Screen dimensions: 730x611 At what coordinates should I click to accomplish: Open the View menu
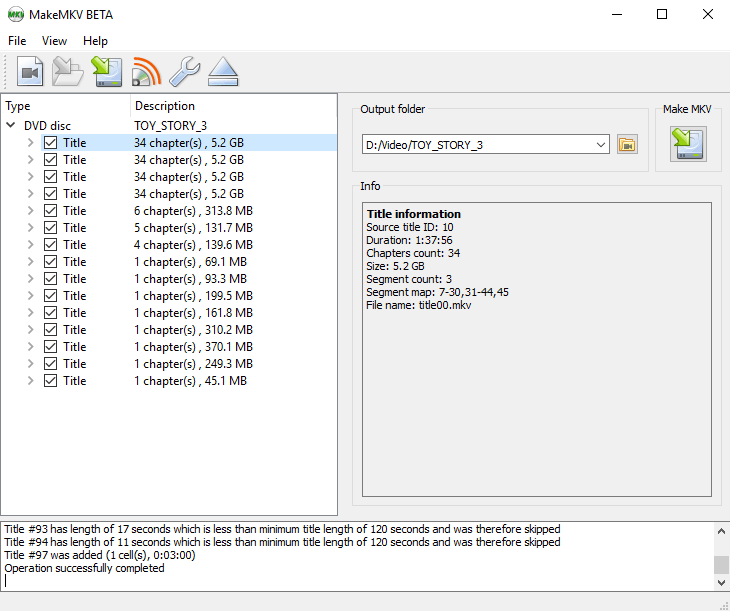(x=54, y=41)
